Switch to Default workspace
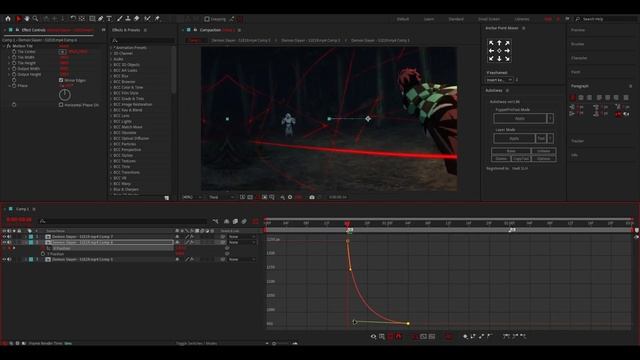The width and height of the screenshot is (640, 360). point(403,19)
